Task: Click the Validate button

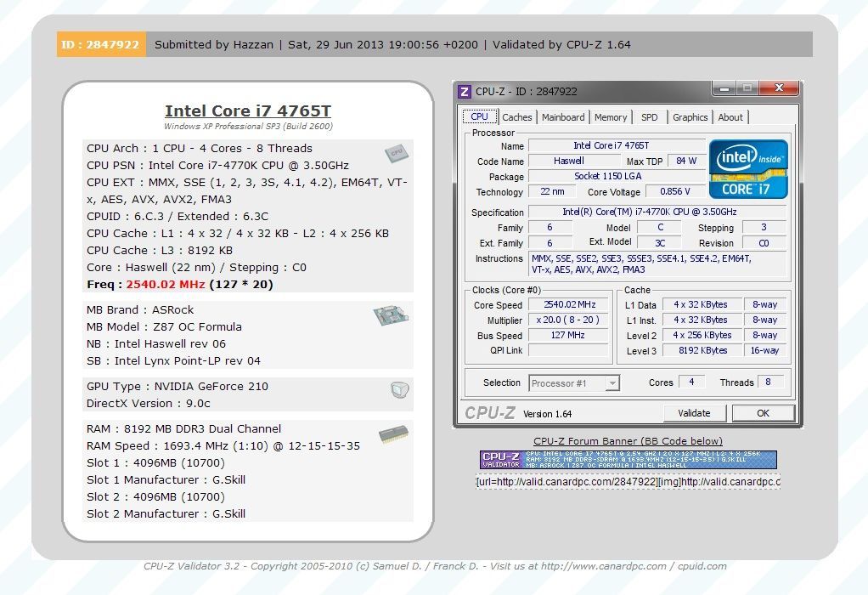Action: coord(694,413)
